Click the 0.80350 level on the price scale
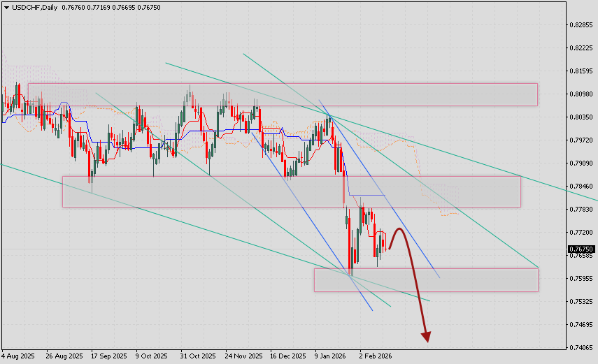 pyautogui.click(x=582, y=117)
